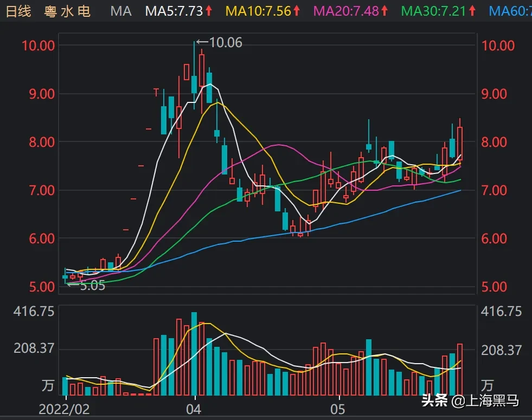This screenshot has height=420, width=532.
Task: Click the MA10:7.56 indicator value
Action: [x=258, y=11]
